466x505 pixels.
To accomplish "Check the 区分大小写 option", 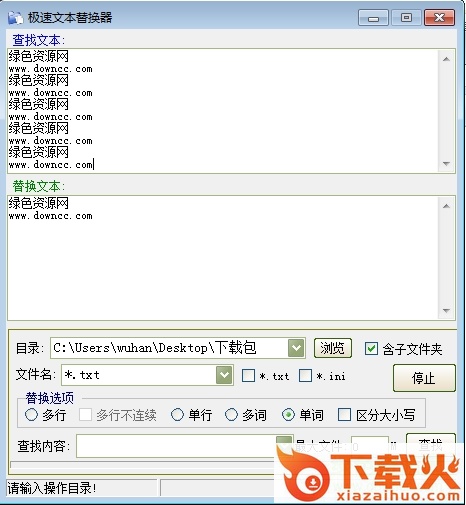I will click(x=344, y=415).
